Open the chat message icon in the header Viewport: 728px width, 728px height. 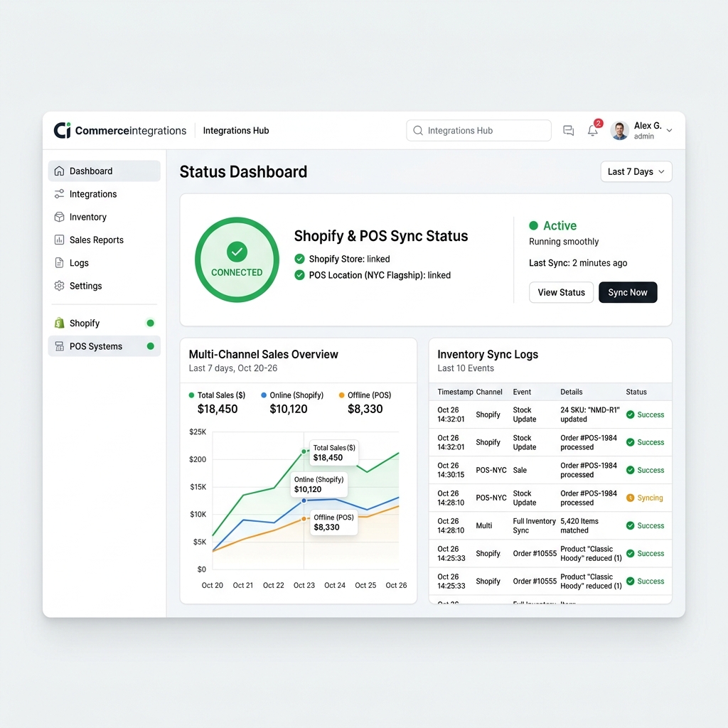(x=568, y=130)
